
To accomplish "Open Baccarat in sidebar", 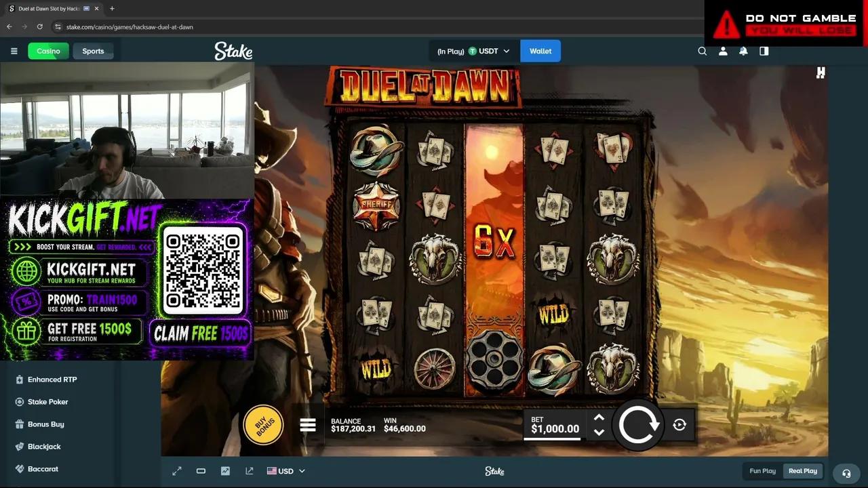I will point(43,469).
